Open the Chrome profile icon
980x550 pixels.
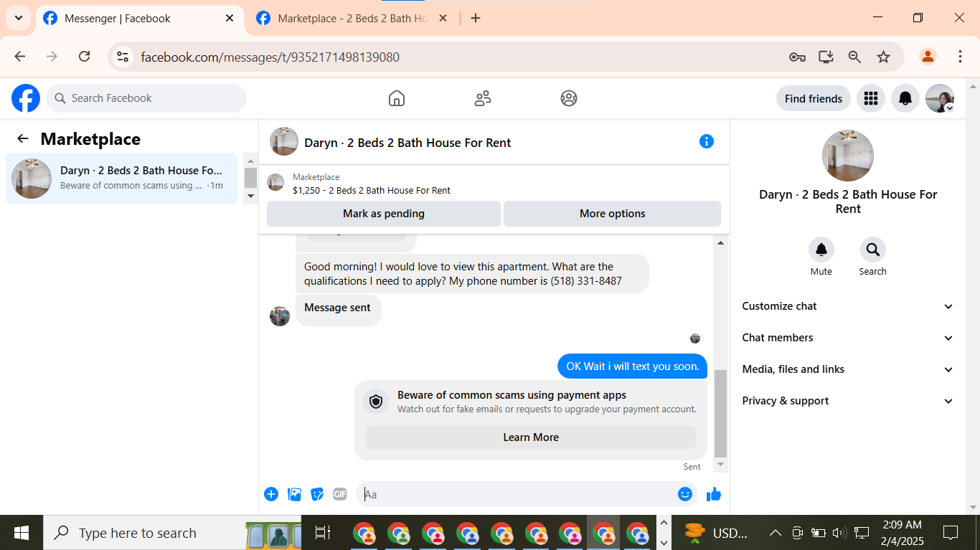click(x=928, y=57)
